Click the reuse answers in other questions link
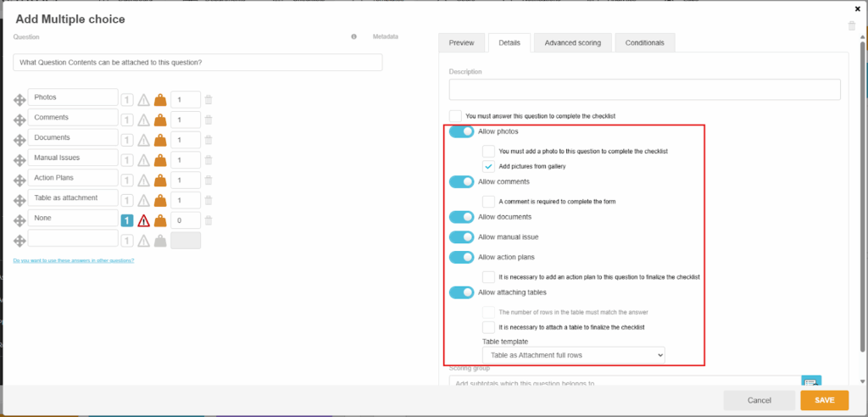Image resolution: width=868 pixels, height=417 pixels. point(74,260)
